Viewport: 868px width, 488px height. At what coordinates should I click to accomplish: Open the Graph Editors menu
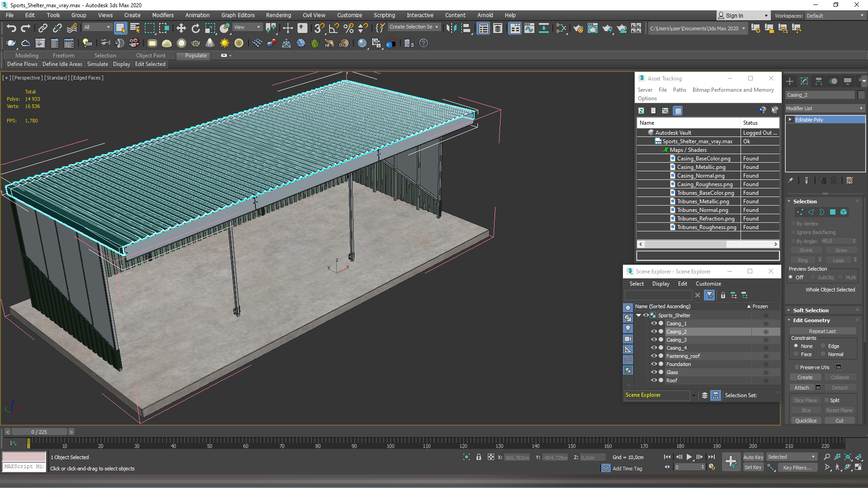pyautogui.click(x=238, y=15)
